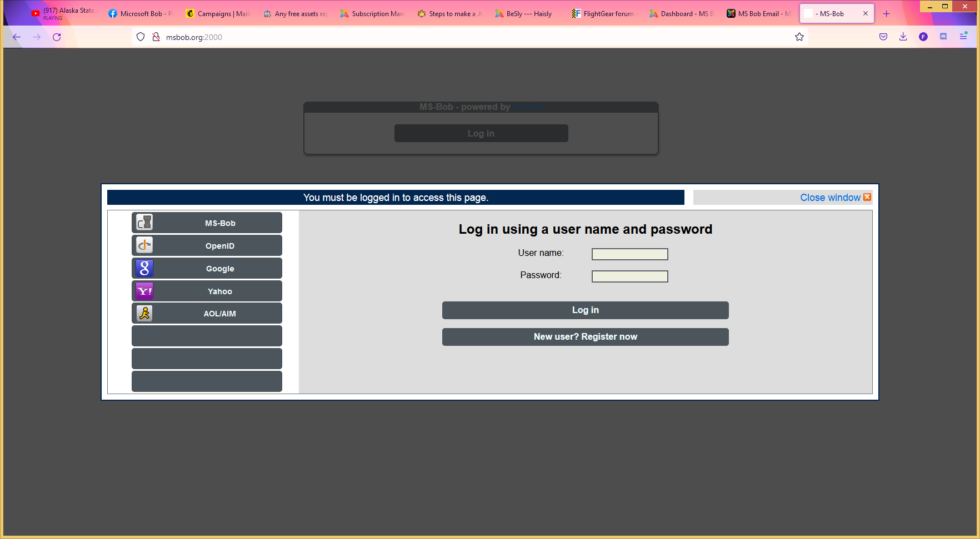Maximize the browser window
This screenshot has width=980, height=539.
(945, 7)
